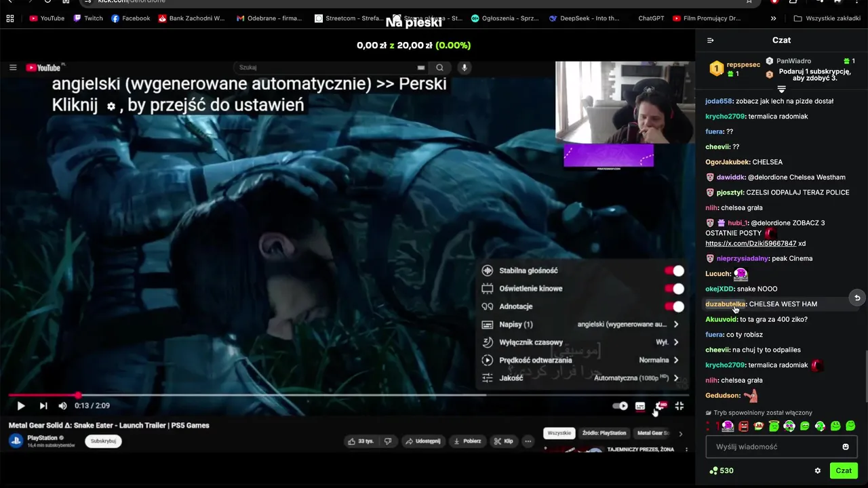The width and height of the screenshot is (868, 488).
Task: Disable Stabilna głośność switch
Action: point(674,270)
